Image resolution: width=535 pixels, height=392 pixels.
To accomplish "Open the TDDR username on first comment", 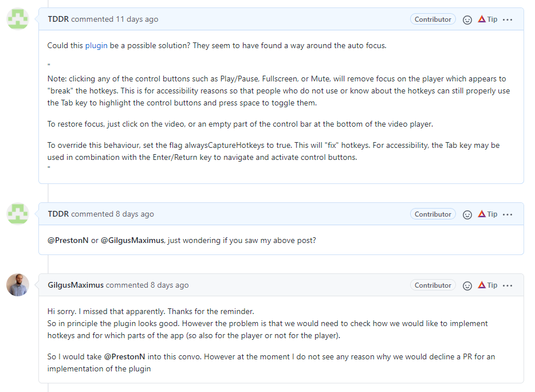I will click(x=58, y=19).
